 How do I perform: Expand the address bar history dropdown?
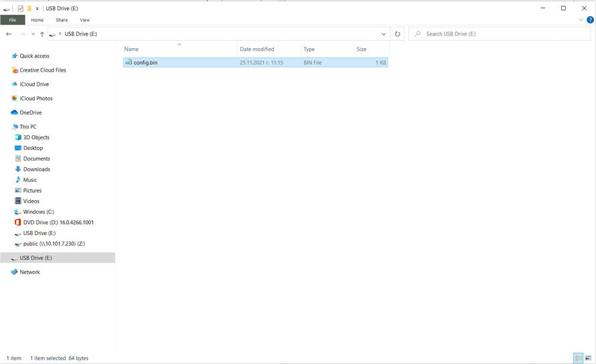click(x=384, y=34)
